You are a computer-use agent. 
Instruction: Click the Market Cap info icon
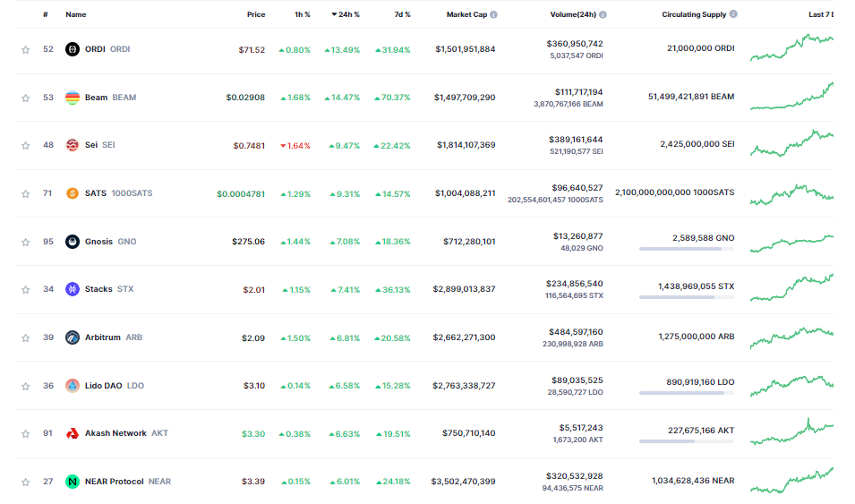coord(493,15)
